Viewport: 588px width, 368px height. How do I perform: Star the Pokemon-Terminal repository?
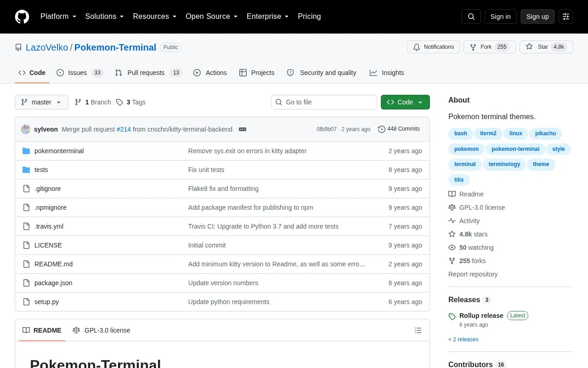546,47
